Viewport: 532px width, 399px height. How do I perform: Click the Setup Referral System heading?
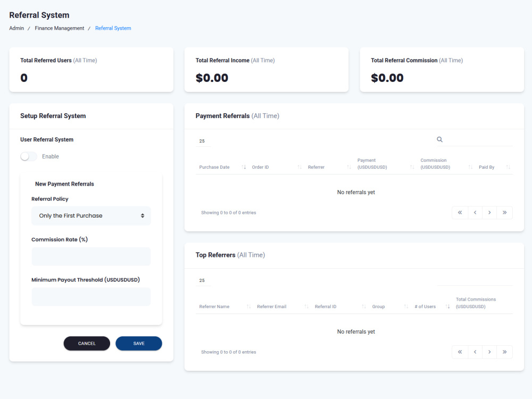tap(53, 115)
